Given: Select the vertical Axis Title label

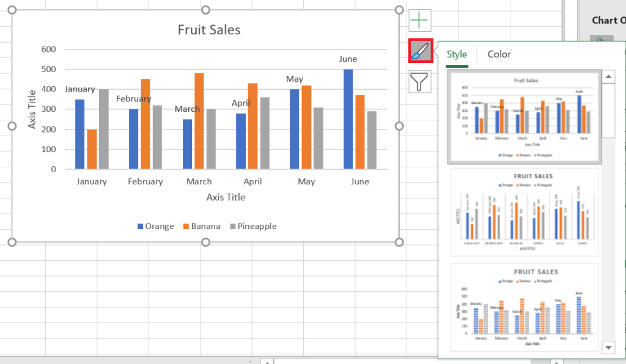Looking at the screenshot, I should 32,109.
